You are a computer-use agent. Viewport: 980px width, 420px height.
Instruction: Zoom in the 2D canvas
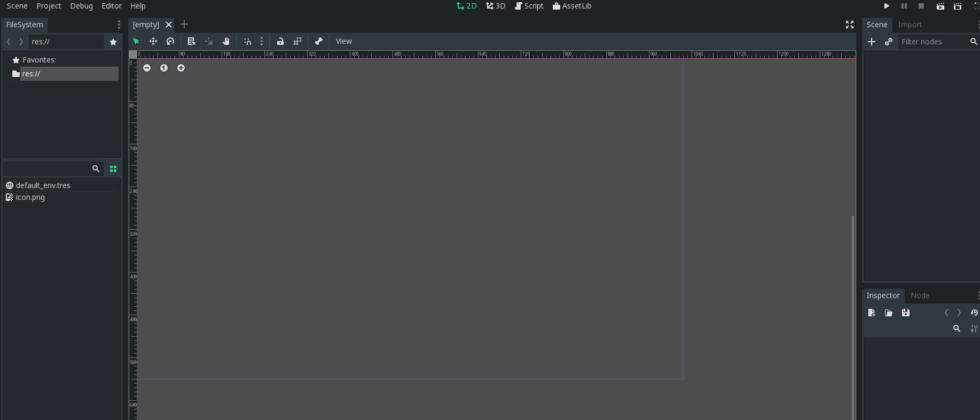pos(181,68)
